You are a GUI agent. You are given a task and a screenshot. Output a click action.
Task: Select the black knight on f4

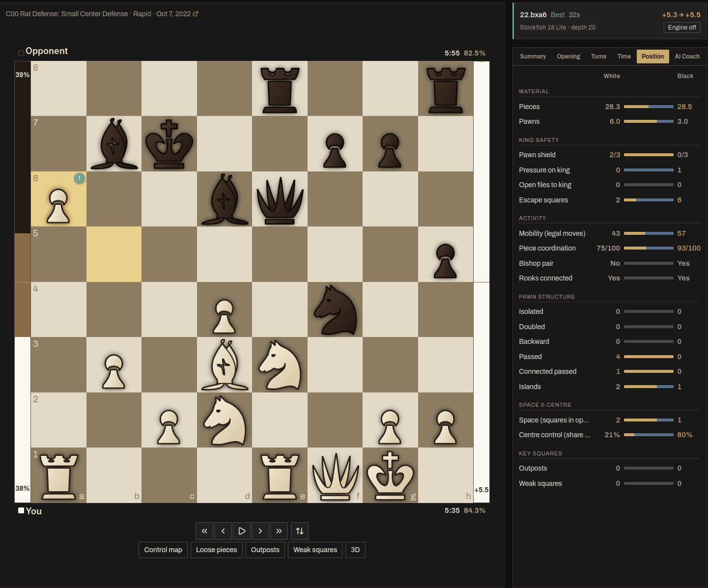pyautogui.click(x=335, y=310)
